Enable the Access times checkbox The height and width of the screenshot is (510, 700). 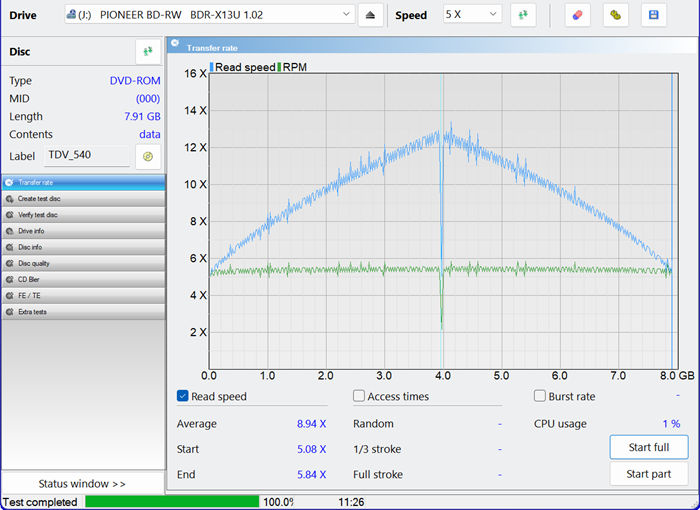click(x=359, y=397)
